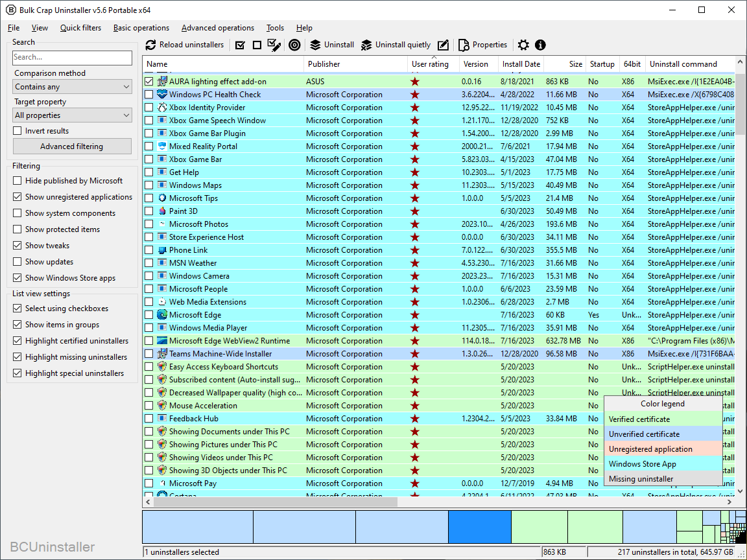
Task: Enable Show protected items
Action: pos(18,229)
